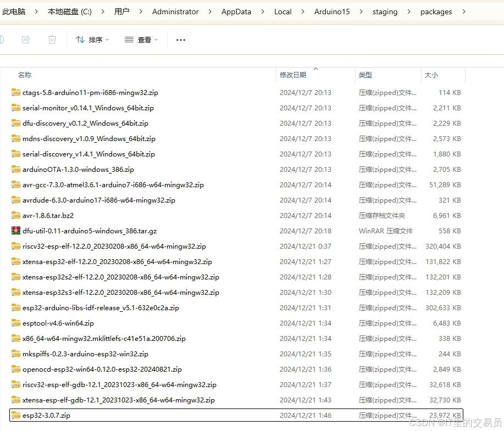Click the esp32-3.0.7.zip file icon
The height and width of the screenshot is (431, 504).
(x=16, y=415)
